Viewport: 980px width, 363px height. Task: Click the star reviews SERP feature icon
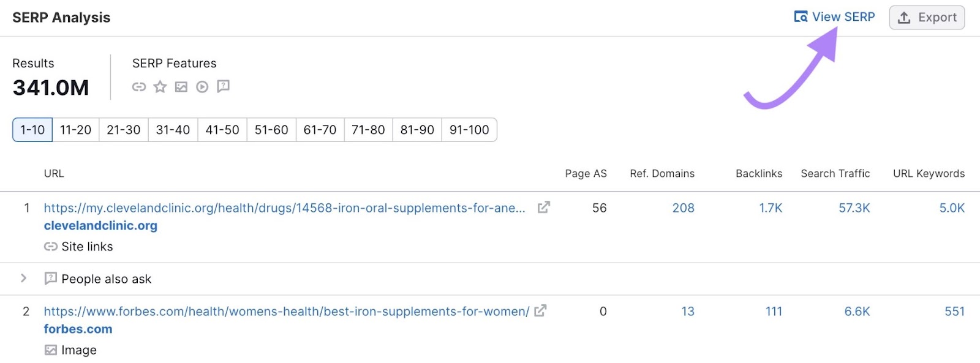point(160,86)
